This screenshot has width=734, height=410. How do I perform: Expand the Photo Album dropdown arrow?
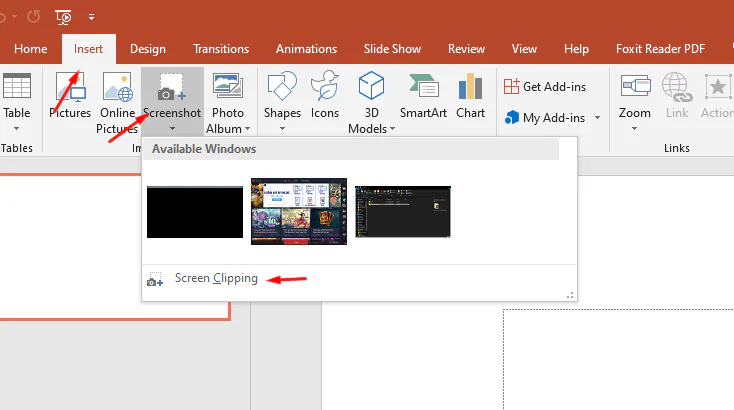(x=247, y=129)
